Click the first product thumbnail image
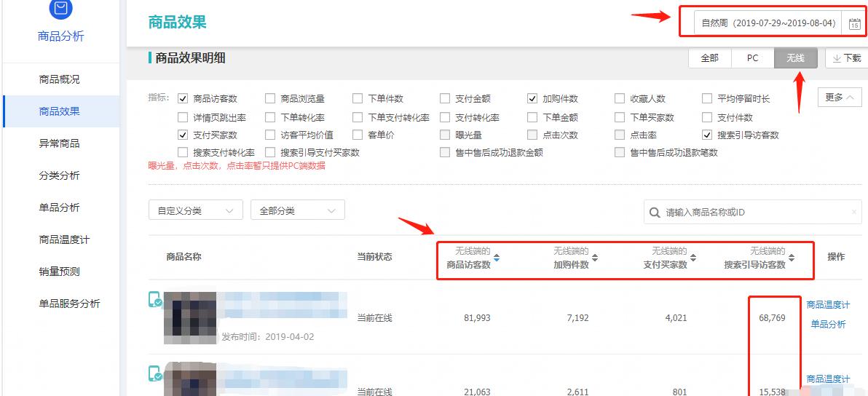 190,317
